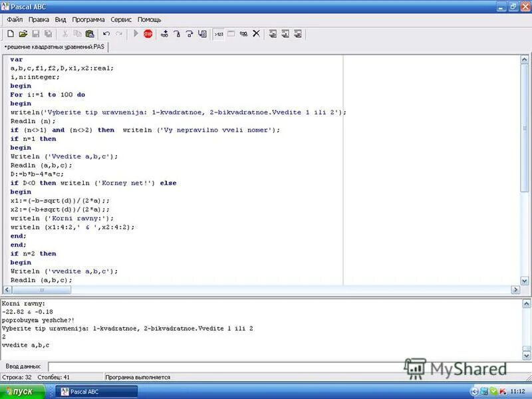Click editor horizontal scrollbar left arrow
This screenshot has width=532, height=399.
[x=7, y=290]
